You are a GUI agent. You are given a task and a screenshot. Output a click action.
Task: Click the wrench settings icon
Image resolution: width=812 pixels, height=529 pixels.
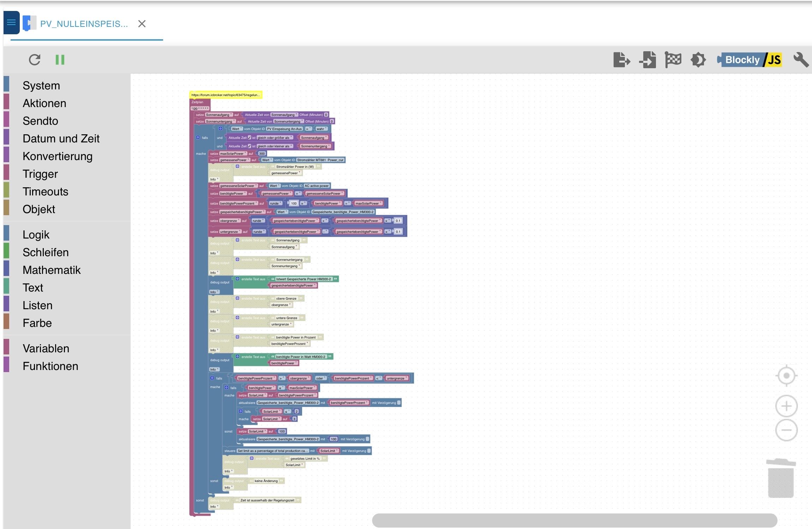(x=801, y=60)
